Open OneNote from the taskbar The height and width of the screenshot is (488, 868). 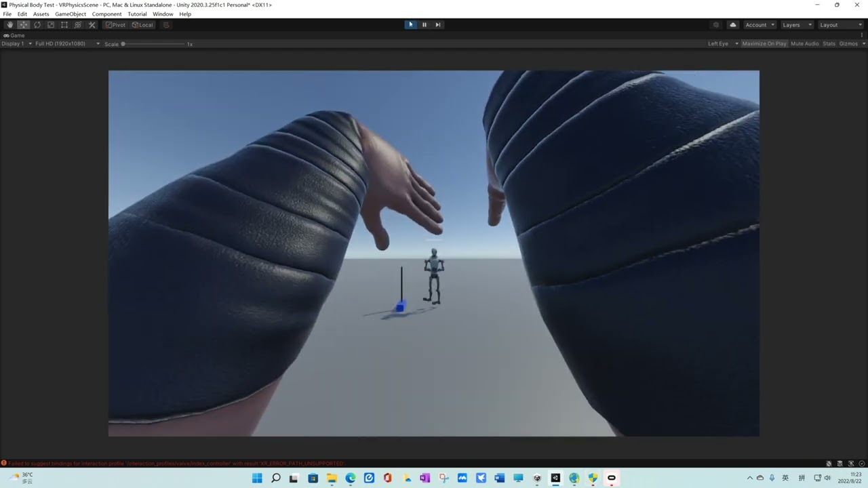(425, 478)
